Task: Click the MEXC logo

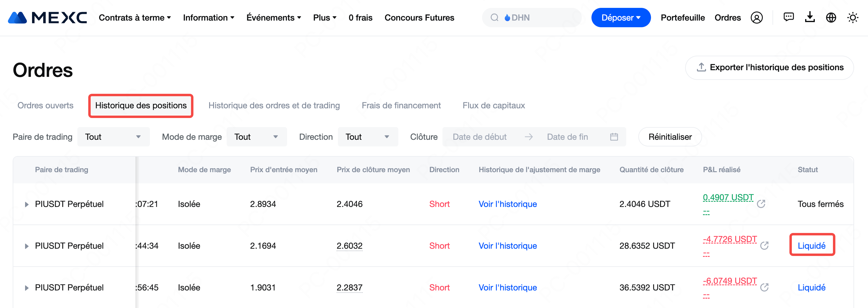Action: [47, 18]
